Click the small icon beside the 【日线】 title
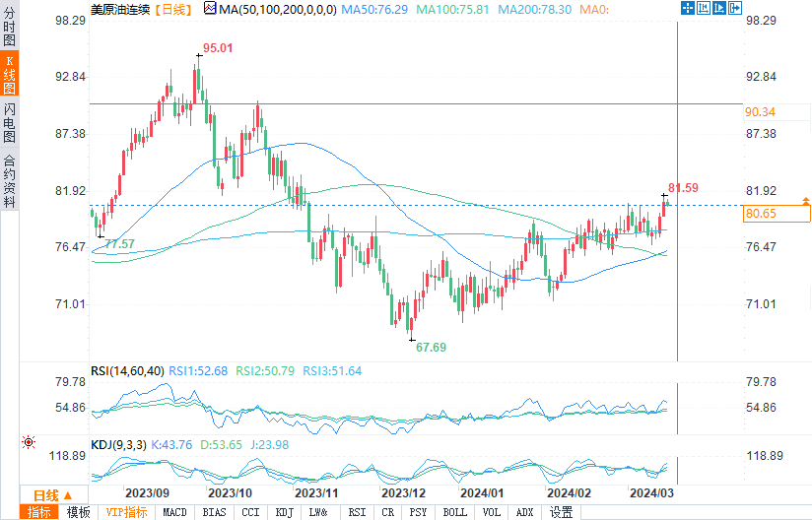 tap(210, 9)
